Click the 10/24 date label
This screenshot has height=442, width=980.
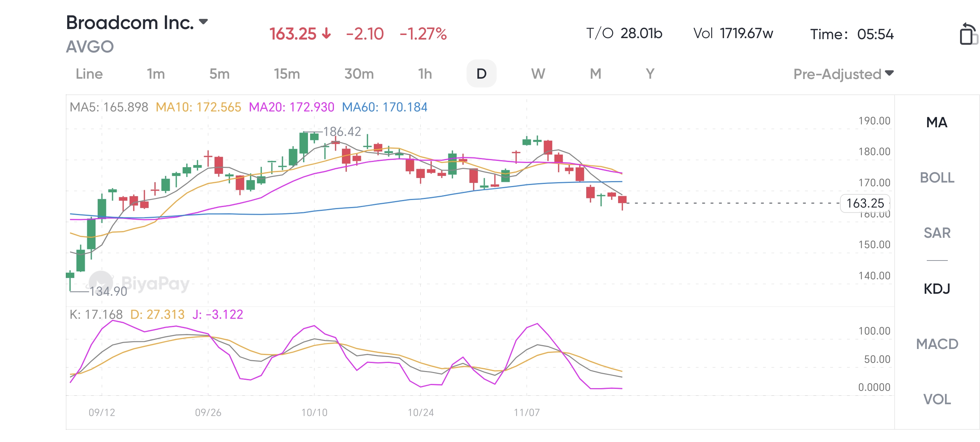420,412
